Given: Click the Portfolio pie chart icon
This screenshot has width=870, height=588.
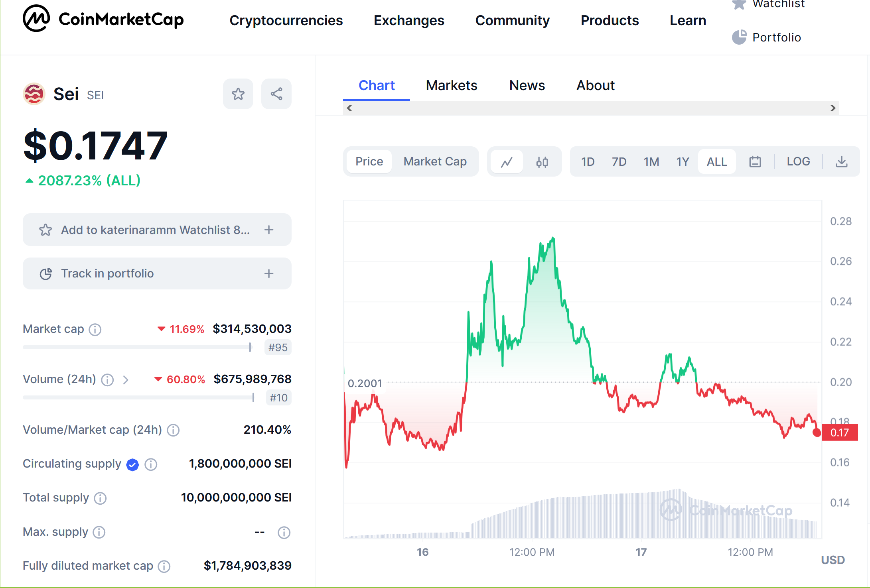Looking at the screenshot, I should 739,37.
